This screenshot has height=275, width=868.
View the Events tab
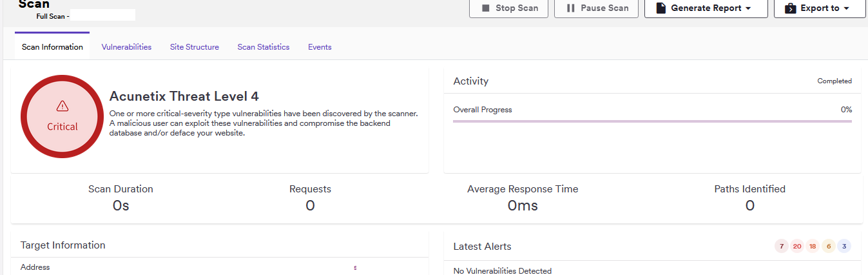pyautogui.click(x=320, y=46)
